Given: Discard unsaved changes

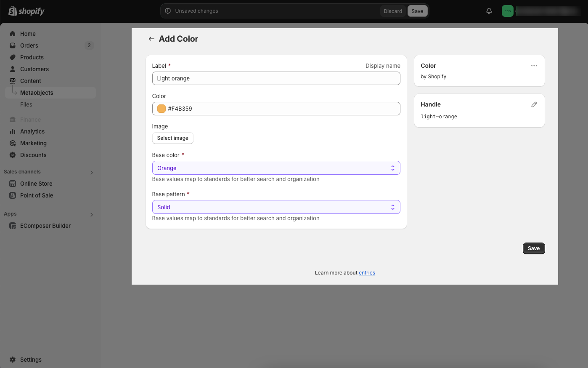Looking at the screenshot, I should 393,11.
